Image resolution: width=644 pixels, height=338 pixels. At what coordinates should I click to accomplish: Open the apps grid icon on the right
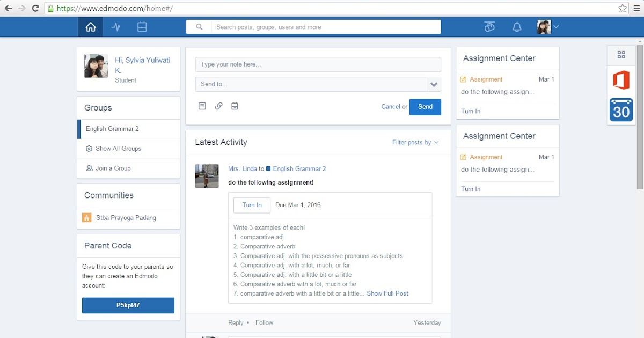click(621, 54)
